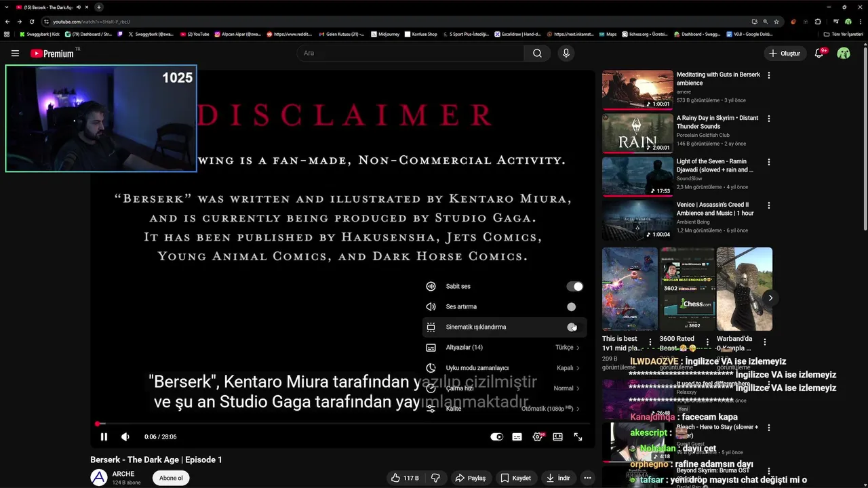Open the browser extensions puzzle icon
The height and width of the screenshot is (488, 868).
click(x=818, y=22)
